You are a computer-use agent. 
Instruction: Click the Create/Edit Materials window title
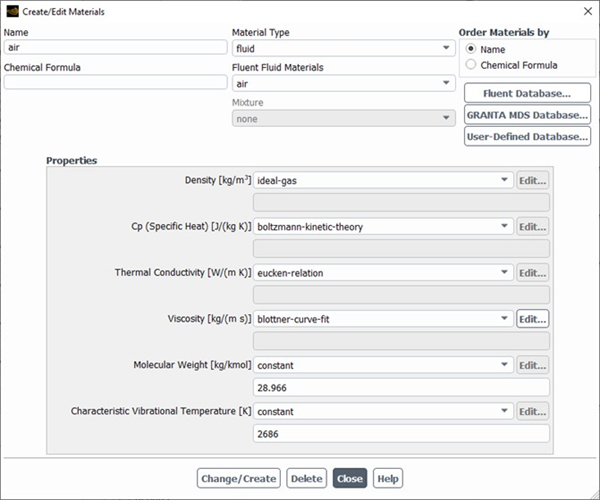click(63, 12)
